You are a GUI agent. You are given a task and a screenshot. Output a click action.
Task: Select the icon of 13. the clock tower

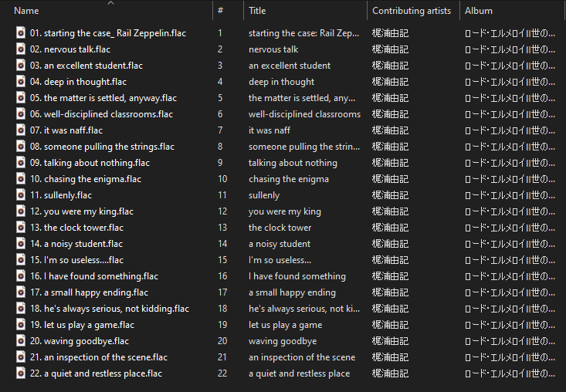(21, 228)
